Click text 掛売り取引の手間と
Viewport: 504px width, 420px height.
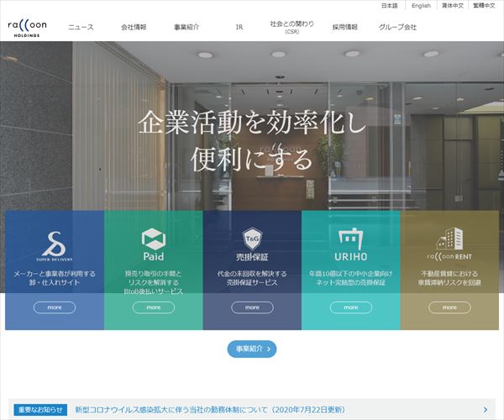coord(154,274)
